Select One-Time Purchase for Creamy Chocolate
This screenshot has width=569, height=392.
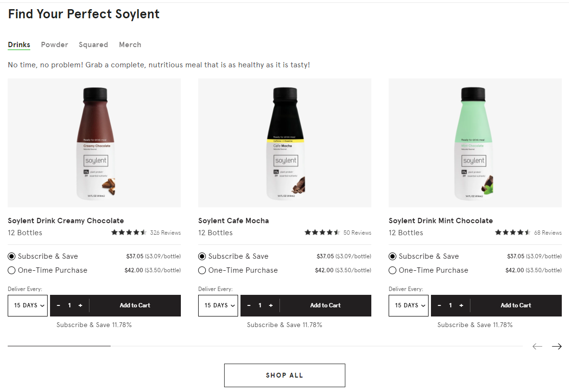point(12,270)
